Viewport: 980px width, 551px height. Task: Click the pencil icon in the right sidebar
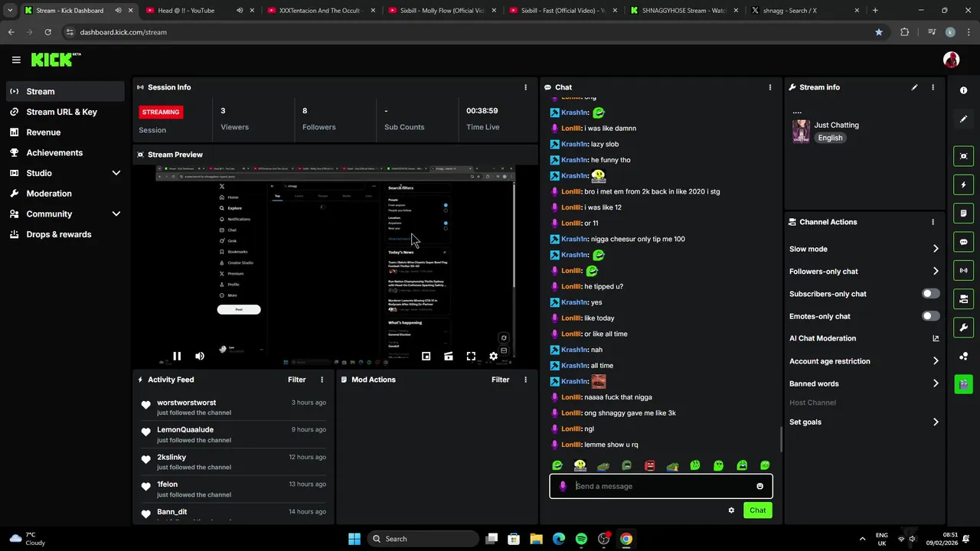963,119
